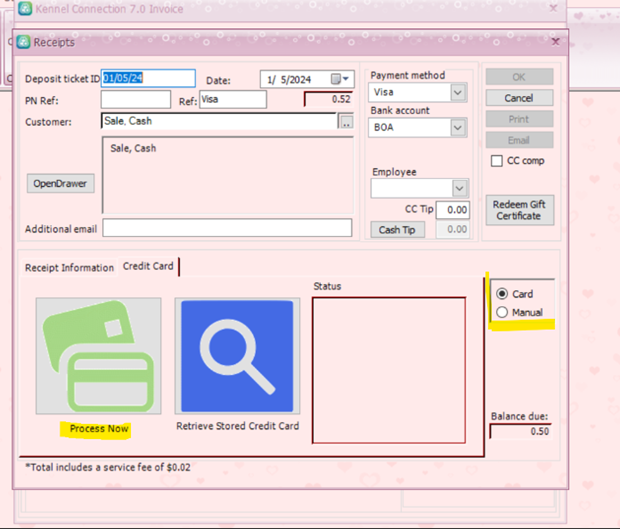Click the blue Retrieve Stored Credit Card magnifier icon

click(237, 356)
